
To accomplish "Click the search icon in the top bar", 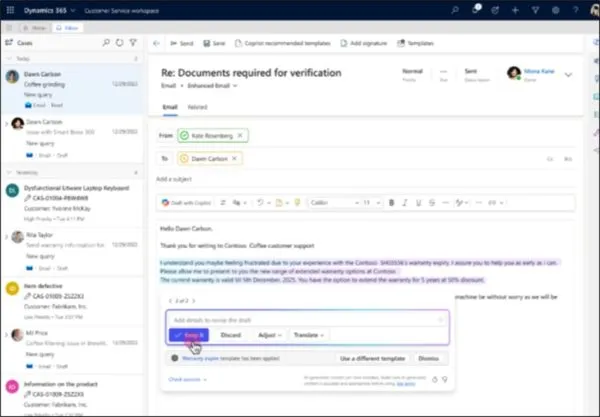I will [x=455, y=10].
